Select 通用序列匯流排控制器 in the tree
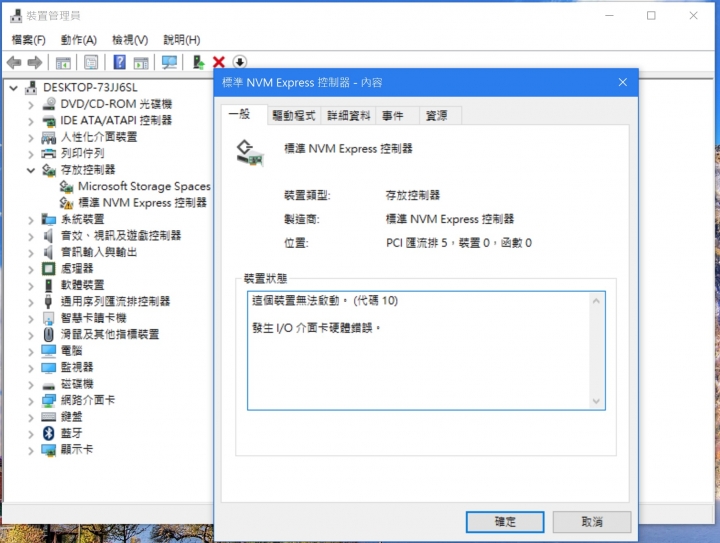The width and height of the screenshot is (720, 543). pos(115,302)
